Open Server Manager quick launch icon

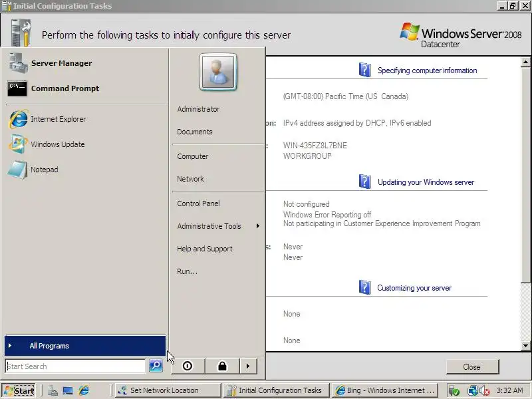pyautogui.click(x=53, y=391)
